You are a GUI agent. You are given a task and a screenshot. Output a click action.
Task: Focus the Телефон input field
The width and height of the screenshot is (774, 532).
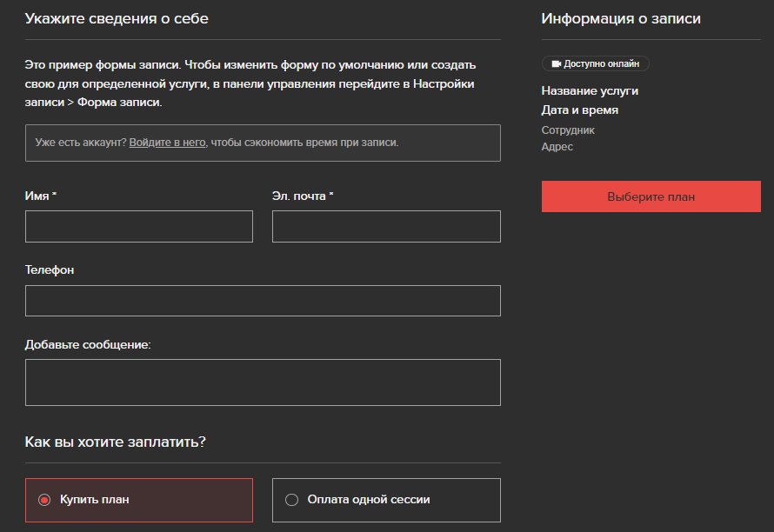(x=263, y=301)
